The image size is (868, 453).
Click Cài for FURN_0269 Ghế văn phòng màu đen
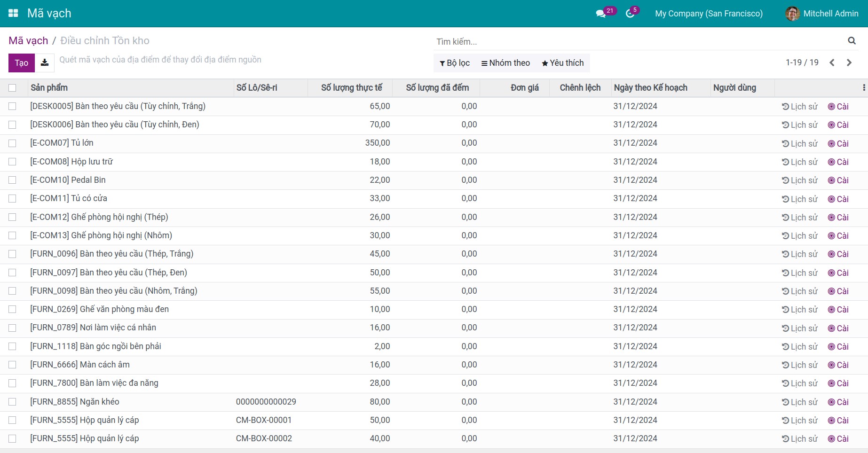pos(838,310)
